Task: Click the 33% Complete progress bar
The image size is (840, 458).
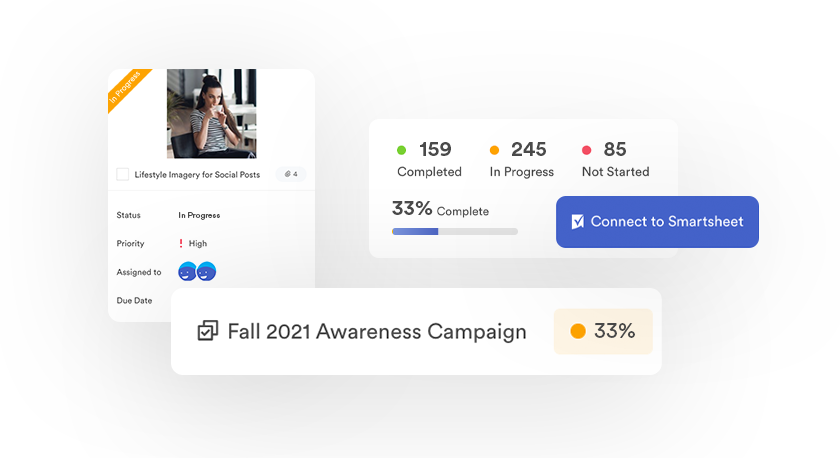Action: (x=455, y=231)
